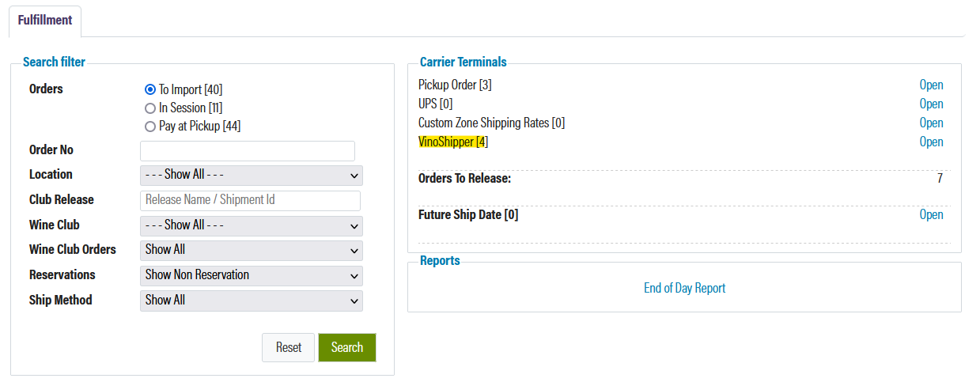
Task: Click the highlighted VinoShipper [4] label
Action: [x=453, y=142]
